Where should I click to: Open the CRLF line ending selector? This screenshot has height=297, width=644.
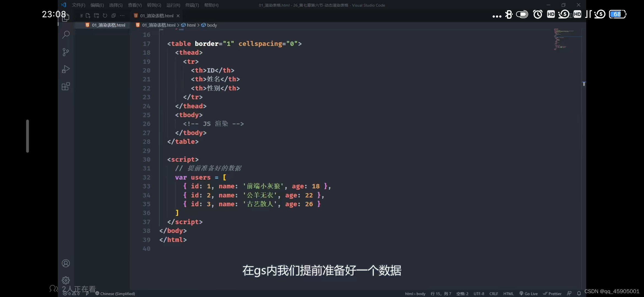(494, 294)
